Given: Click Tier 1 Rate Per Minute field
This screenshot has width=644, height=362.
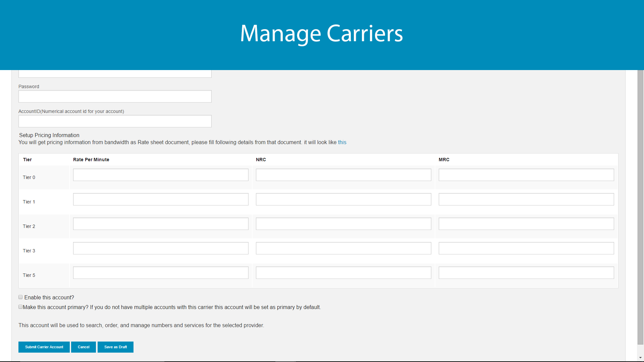Looking at the screenshot, I should click(161, 199).
